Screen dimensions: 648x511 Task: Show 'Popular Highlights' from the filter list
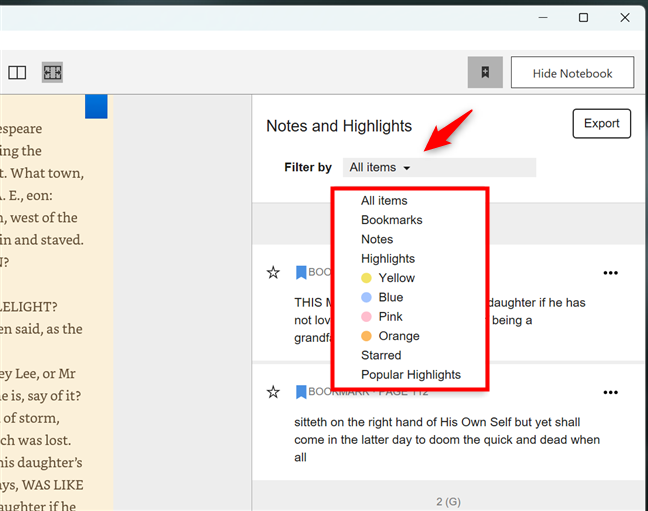click(x=411, y=375)
